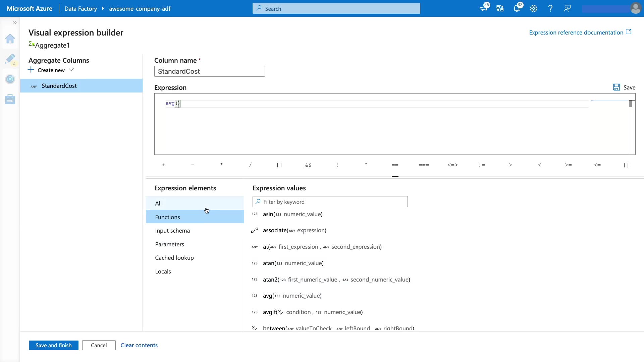644x362 pixels.
Task: Select the Functions expression element
Action: [x=167, y=217]
